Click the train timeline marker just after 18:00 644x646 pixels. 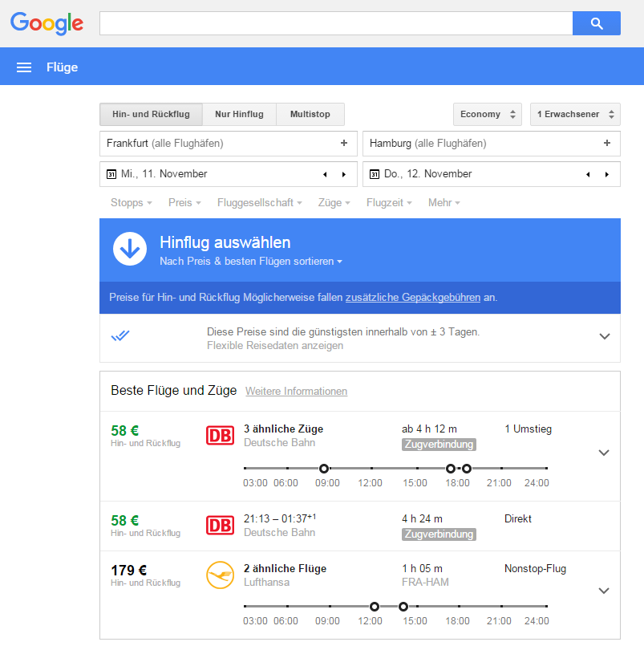coord(467,469)
